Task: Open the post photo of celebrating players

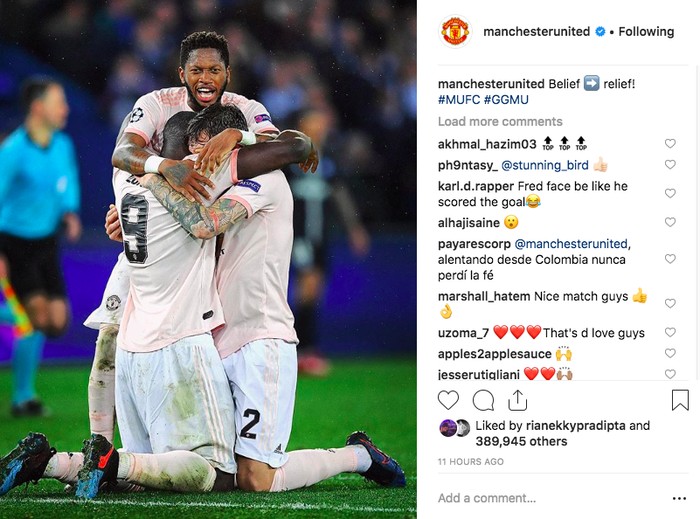Action: click(208, 259)
